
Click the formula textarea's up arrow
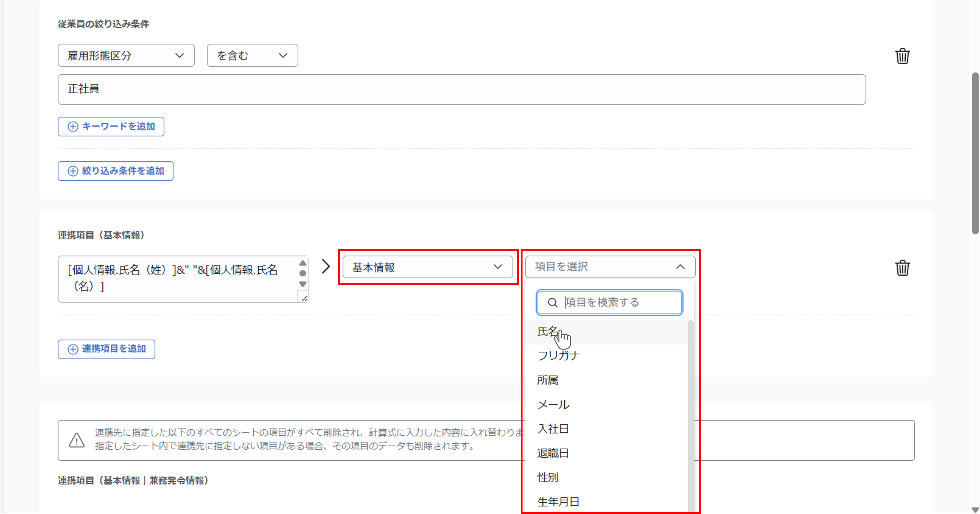(303, 263)
